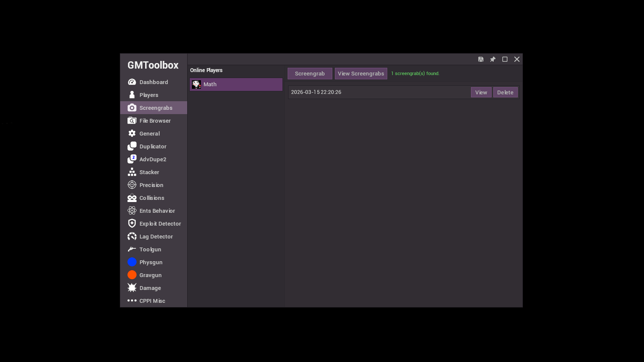
Task: Click the Ents Behavior atom icon
Action: [132, 211]
